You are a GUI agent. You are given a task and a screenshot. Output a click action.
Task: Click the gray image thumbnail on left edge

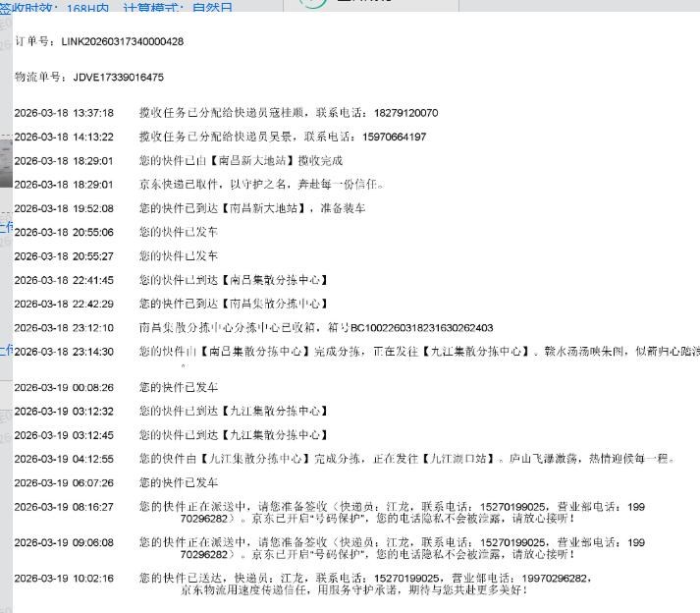pos(6,163)
